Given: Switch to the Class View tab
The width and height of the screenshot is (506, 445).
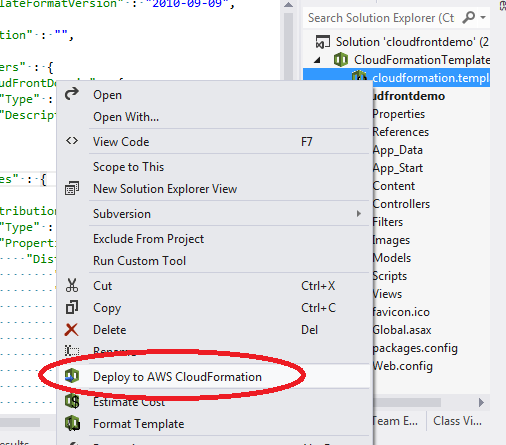Looking at the screenshot, I should pyautogui.click(x=457, y=421).
